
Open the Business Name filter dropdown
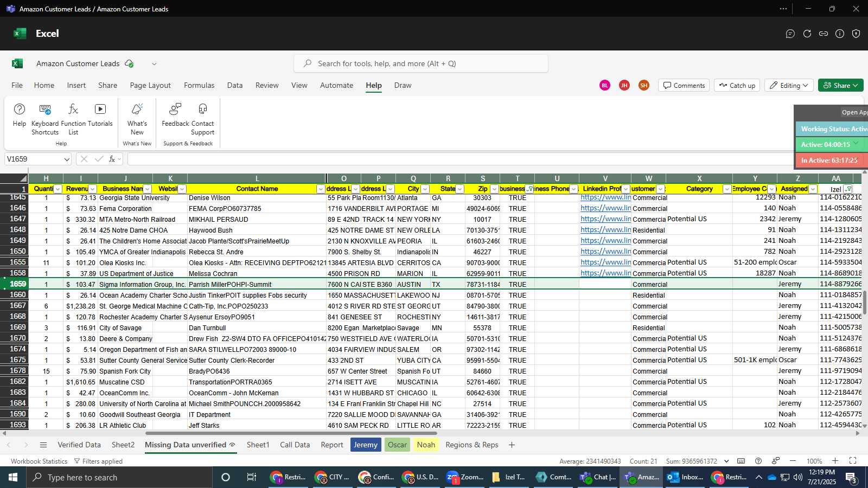tap(148, 189)
